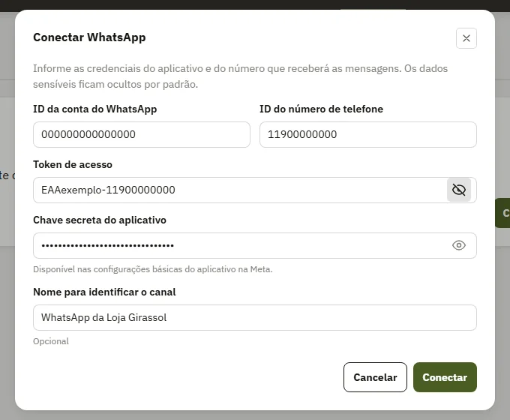Click the 'Disponível nas configurações básicas' hint
Screen dimensions: 510x420
point(153,269)
